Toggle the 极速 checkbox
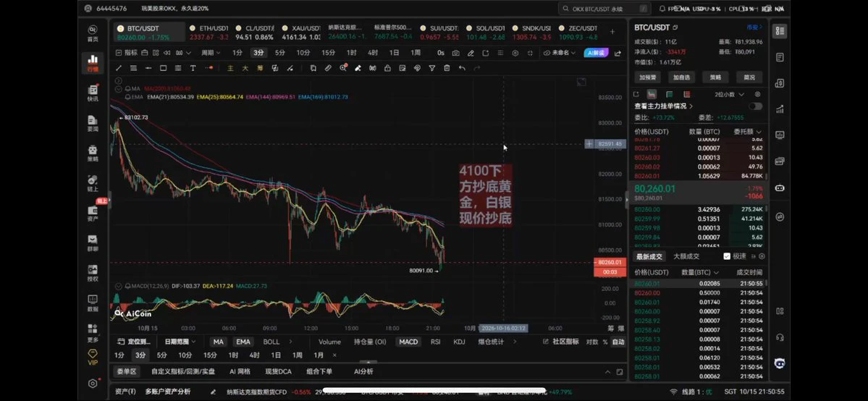Screen dimensions: 868x401 [727, 256]
